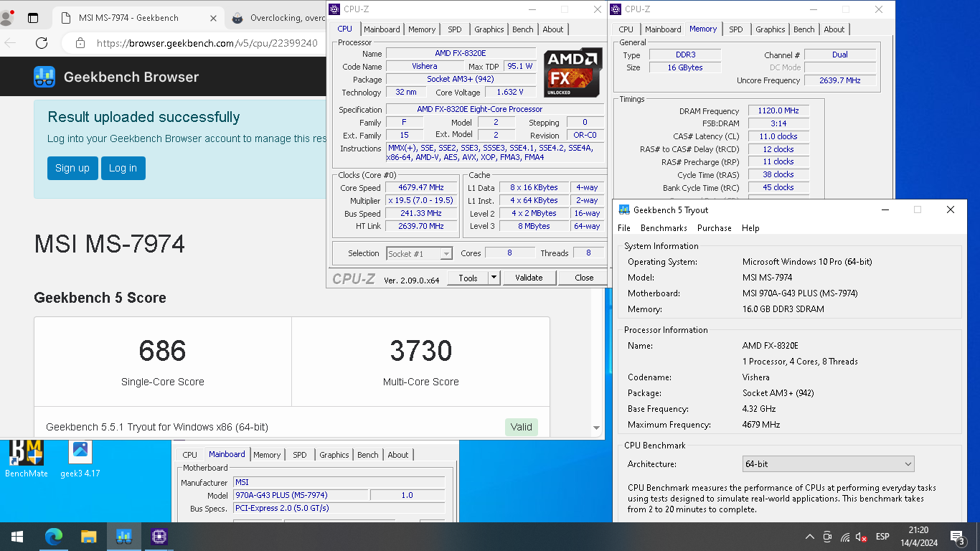Open About tab in CPU-Z Memory window

[x=834, y=29]
